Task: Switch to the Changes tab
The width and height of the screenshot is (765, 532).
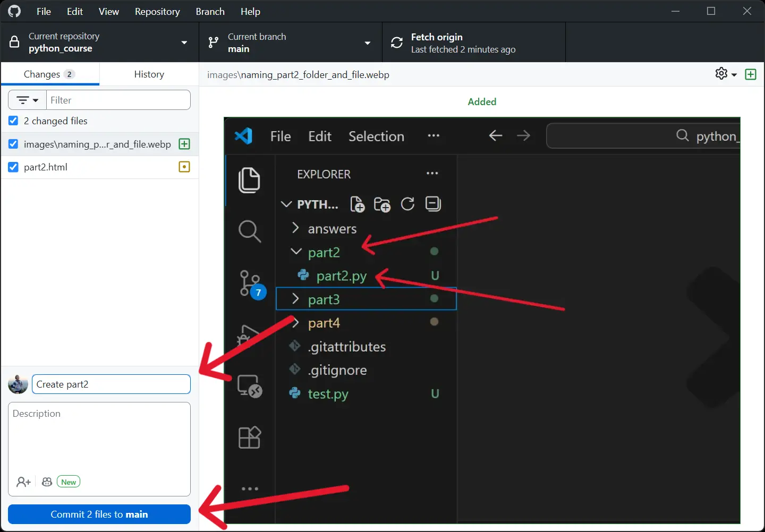Action: 50,74
